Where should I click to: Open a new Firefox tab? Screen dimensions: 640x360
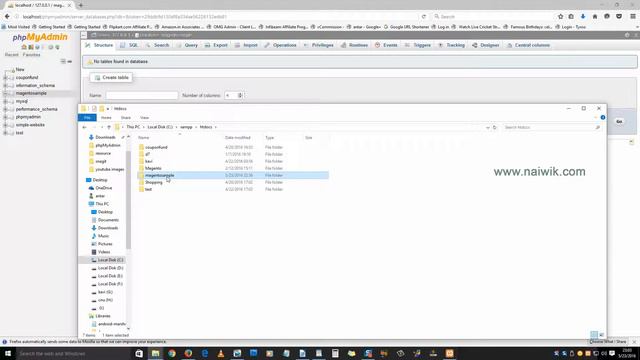point(80,5)
